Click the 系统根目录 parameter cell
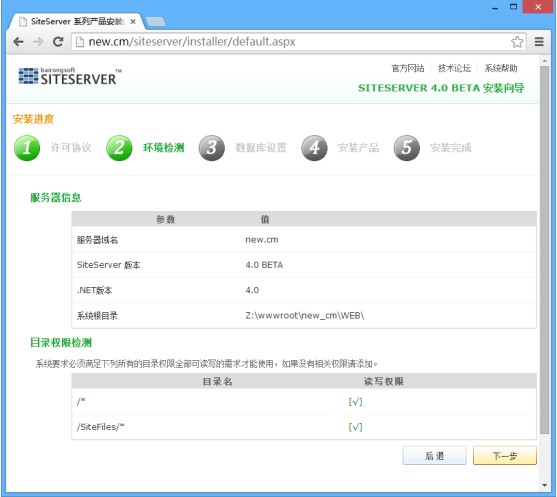The image size is (557, 497). coord(97,315)
